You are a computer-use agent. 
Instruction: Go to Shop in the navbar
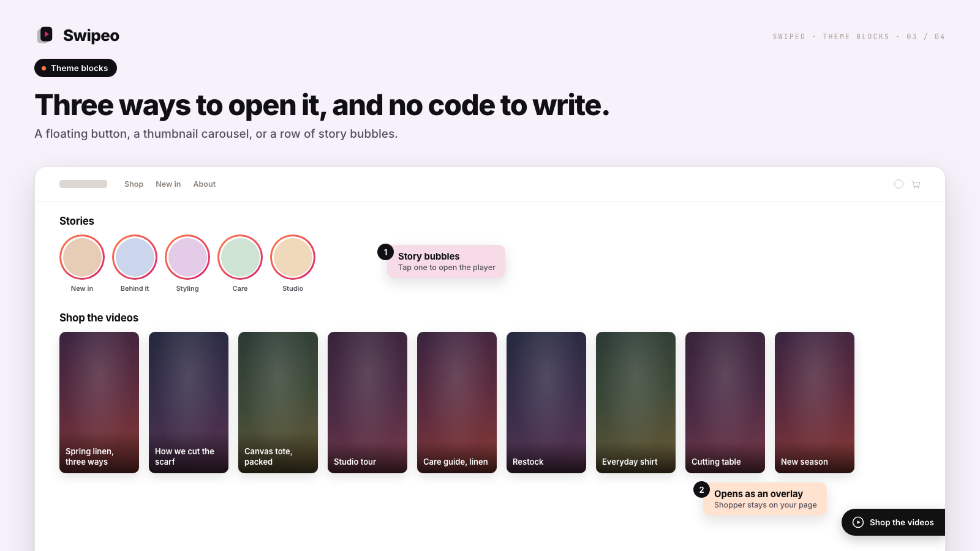(134, 184)
